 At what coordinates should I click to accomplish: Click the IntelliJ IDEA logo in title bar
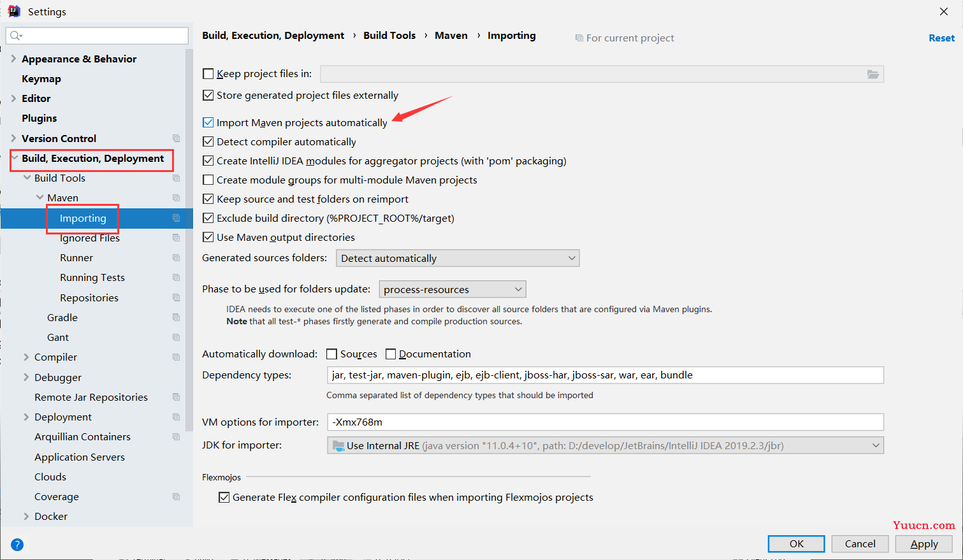click(14, 11)
